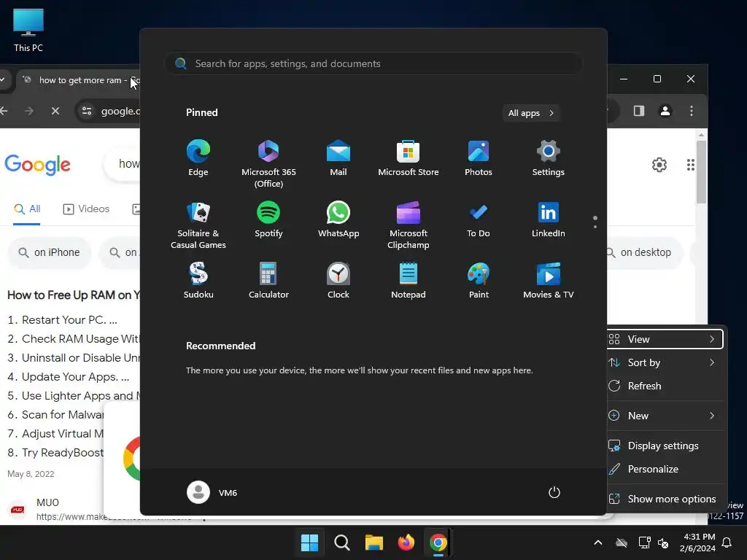The height and width of the screenshot is (560, 747).
Task: Click the Windows Start button on taskbar
Action: point(309,542)
